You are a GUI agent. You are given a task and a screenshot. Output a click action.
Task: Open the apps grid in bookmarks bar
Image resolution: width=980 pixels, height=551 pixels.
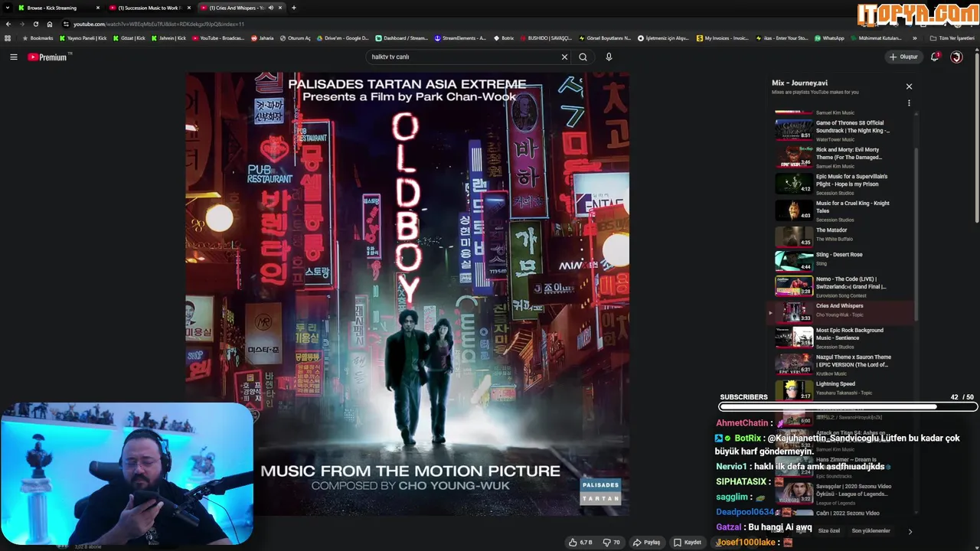pos(8,38)
